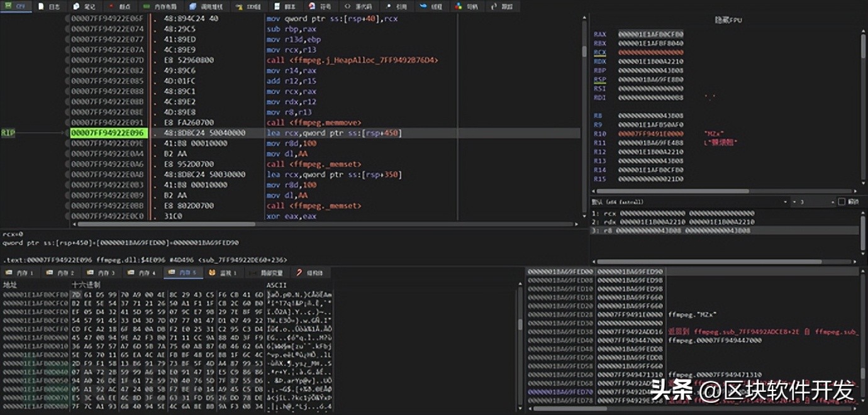Screen dimensions: 868x415
Task: Toggle the locked (解锁) checkbox in arguments panel
Action: (842, 202)
